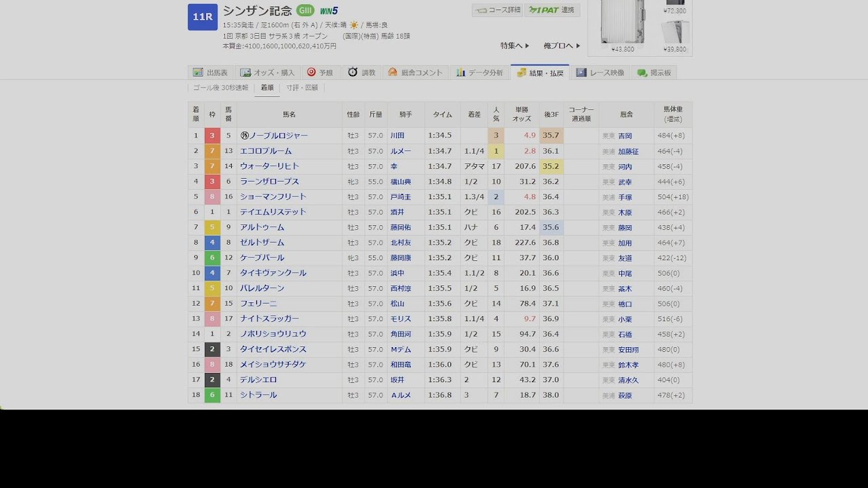Viewport: 868px width, 488px height.
Task: Open trainer 加藤征's stable link
Action: click(629, 150)
